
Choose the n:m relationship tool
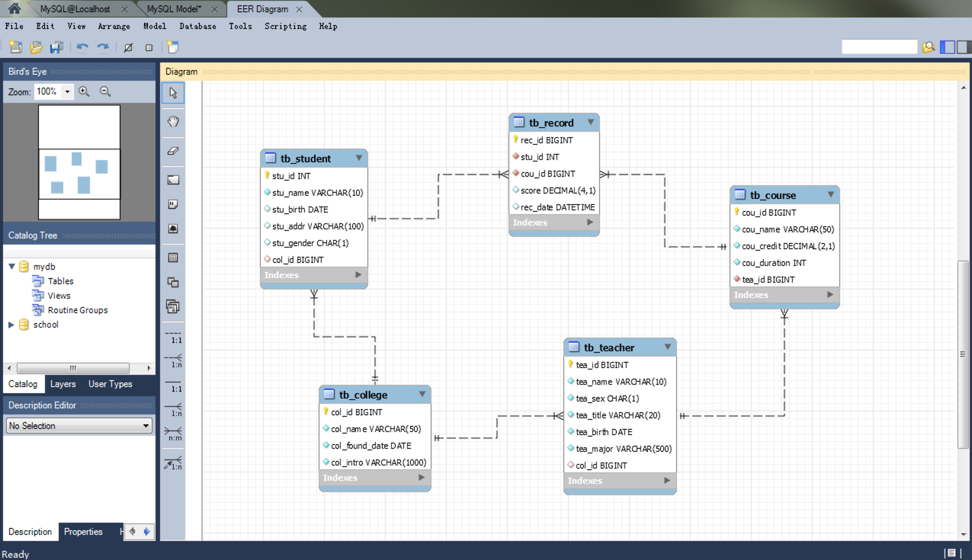(173, 434)
